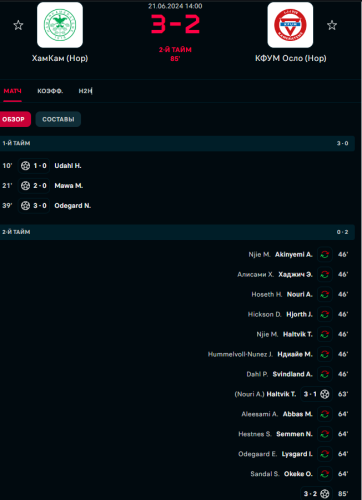
Task: Favorite КФУМ Осло team with the star
Action: 332,25
